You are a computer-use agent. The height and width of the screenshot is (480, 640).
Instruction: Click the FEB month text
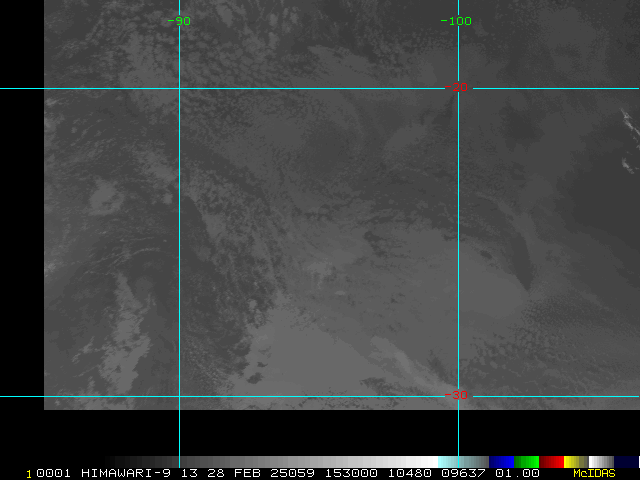(247, 473)
